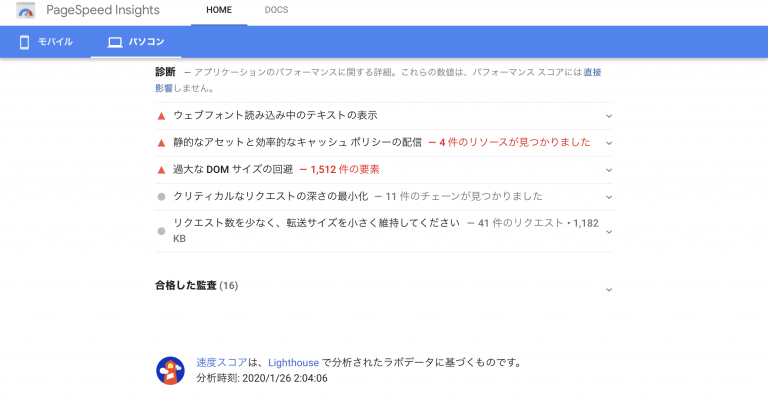Screen dimensions: 768x399
Task: Click red triangle beside 静的なアセット audit
Action: click(x=161, y=143)
